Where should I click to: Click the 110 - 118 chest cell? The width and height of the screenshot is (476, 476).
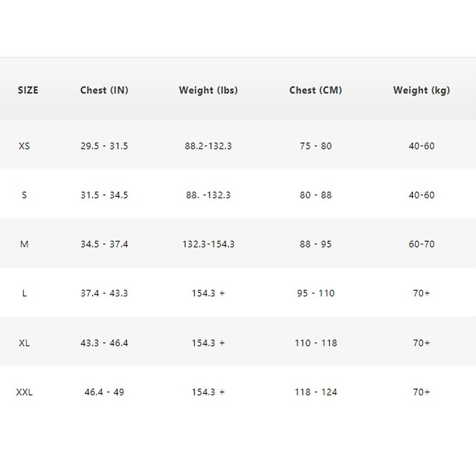[316, 343]
